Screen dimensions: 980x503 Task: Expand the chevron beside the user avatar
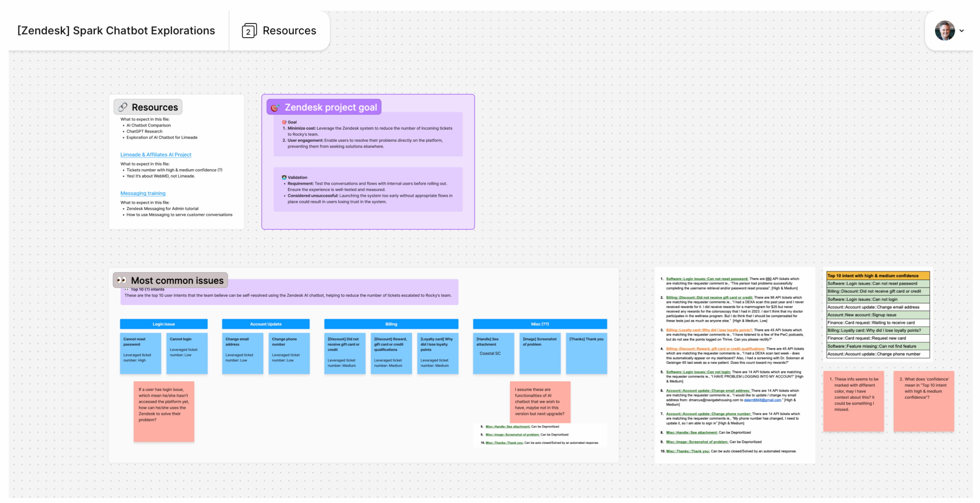click(962, 31)
